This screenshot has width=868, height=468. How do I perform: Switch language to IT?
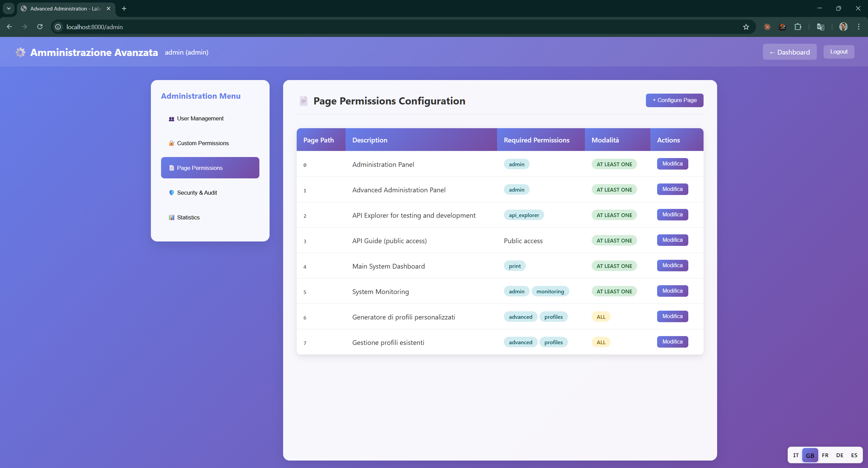pos(796,455)
